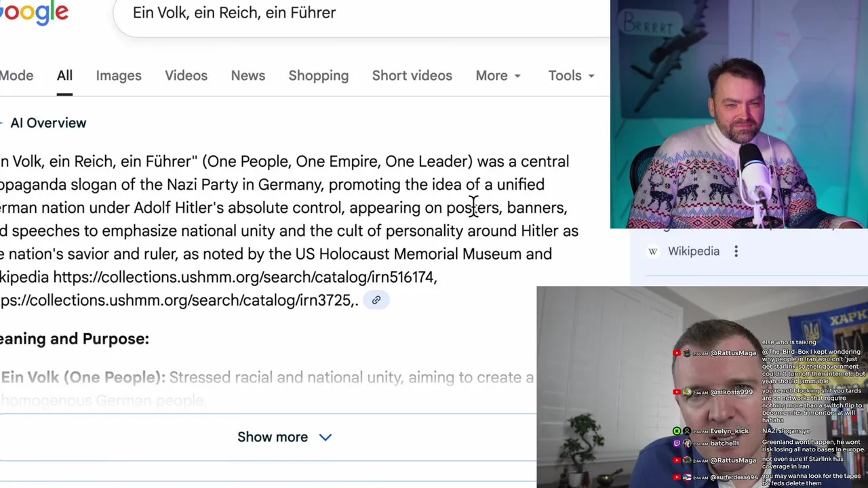Image resolution: width=868 pixels, height=488 pixels.
Task: Open the Shopping tab
Action: coord(318,76)
